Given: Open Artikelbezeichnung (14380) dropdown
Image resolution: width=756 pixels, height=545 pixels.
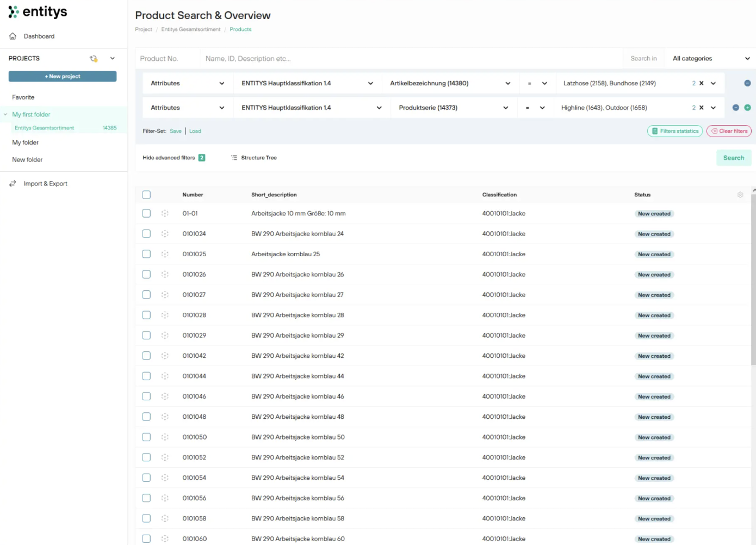Looking at the screenshot, I should coord(450,83).
